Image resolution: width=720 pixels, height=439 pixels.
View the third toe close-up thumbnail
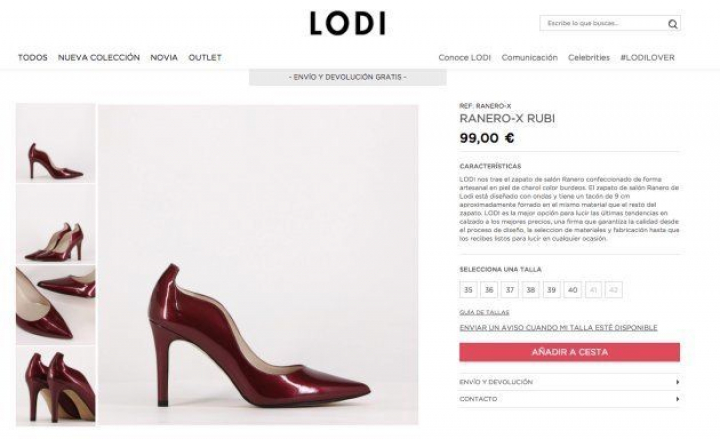pos(56,305)
